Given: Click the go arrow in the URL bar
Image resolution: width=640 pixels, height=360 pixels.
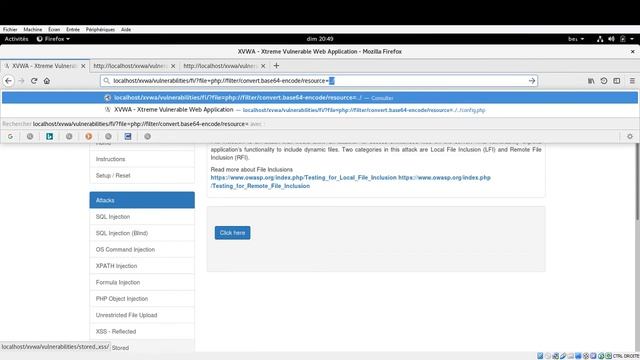Looking at the screenshot, I should coord(531,81).
